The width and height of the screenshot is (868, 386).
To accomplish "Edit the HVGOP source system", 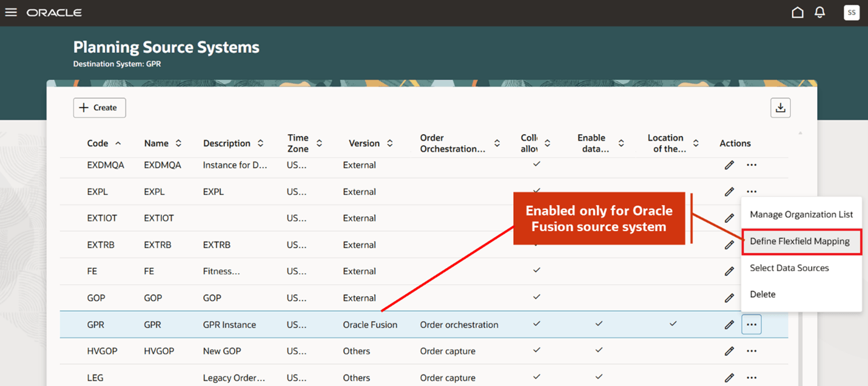I will click(x=729, y=351).
